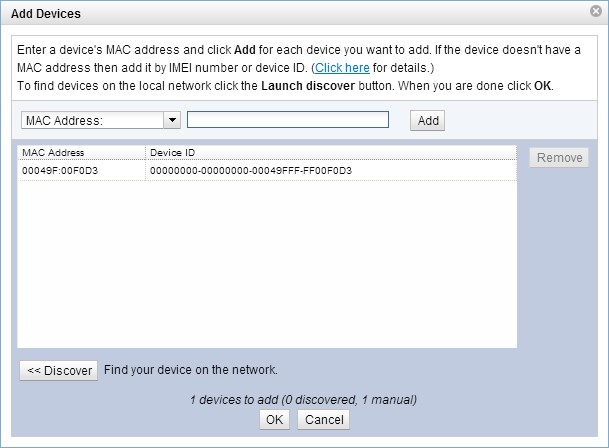609x448 pixels.
Task: Click the '1 devices to add' status text
Action: point(303,400)
